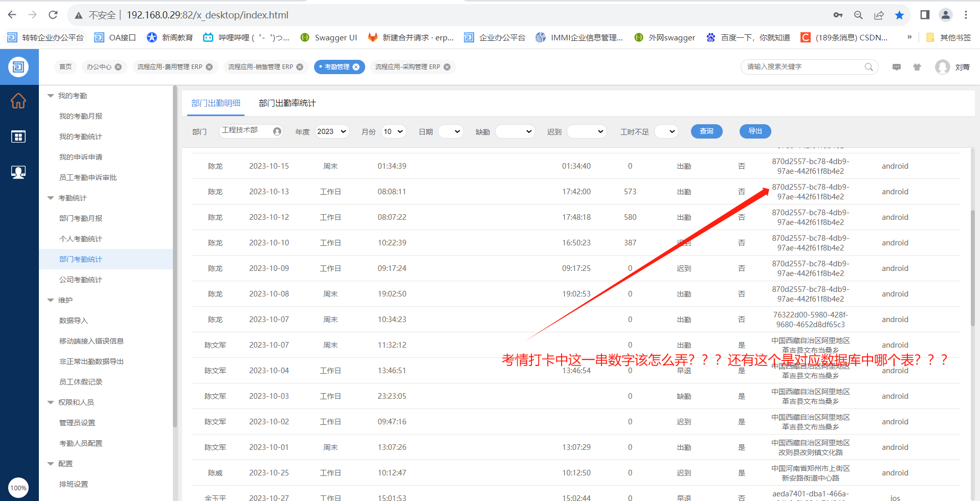This screenshot has height=501, width=980.
Task: Focus the keyword search input field
Action: point(803,67)
